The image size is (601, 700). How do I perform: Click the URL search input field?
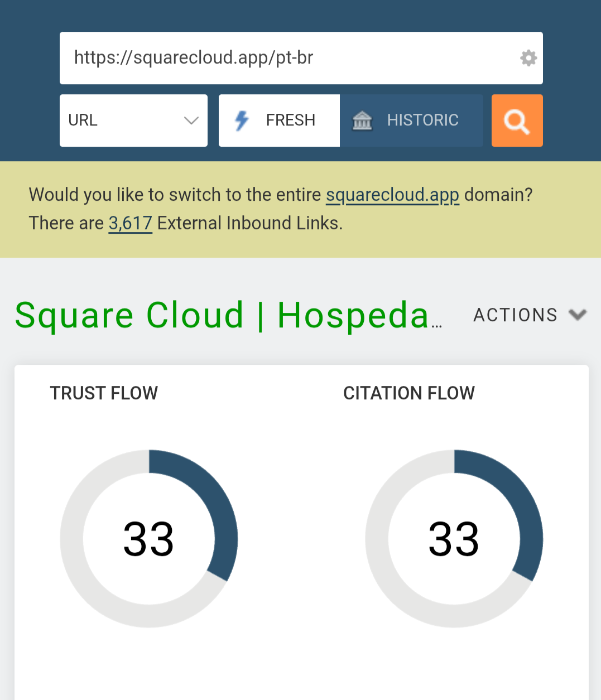(290, 58)
